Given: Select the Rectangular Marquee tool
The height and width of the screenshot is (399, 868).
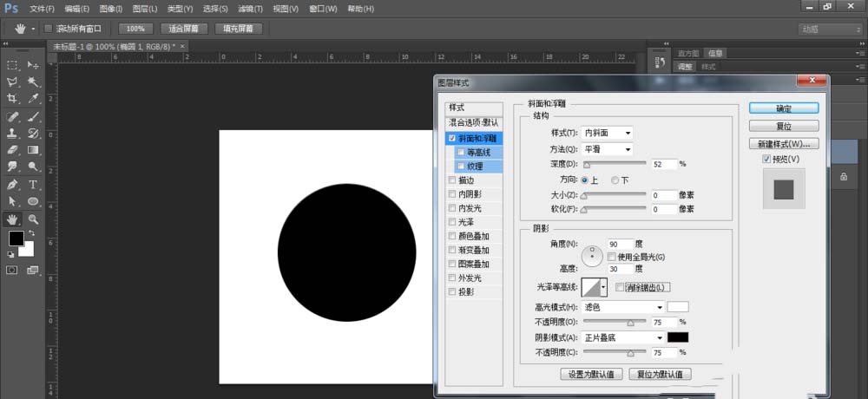Looking at the screenshot, I should coord(13,65).
